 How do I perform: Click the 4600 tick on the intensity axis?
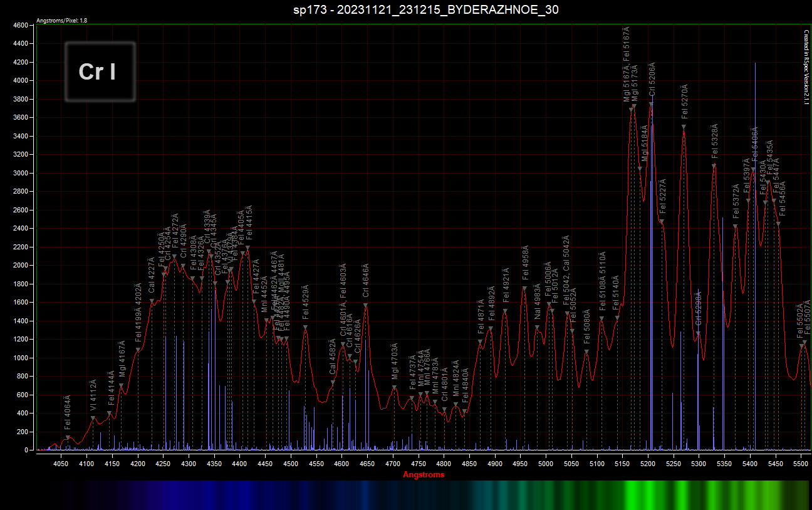21,25
